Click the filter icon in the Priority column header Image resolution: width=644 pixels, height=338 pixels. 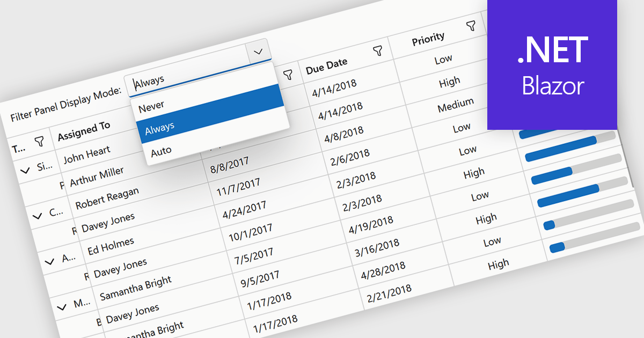[x=471, y=25]
